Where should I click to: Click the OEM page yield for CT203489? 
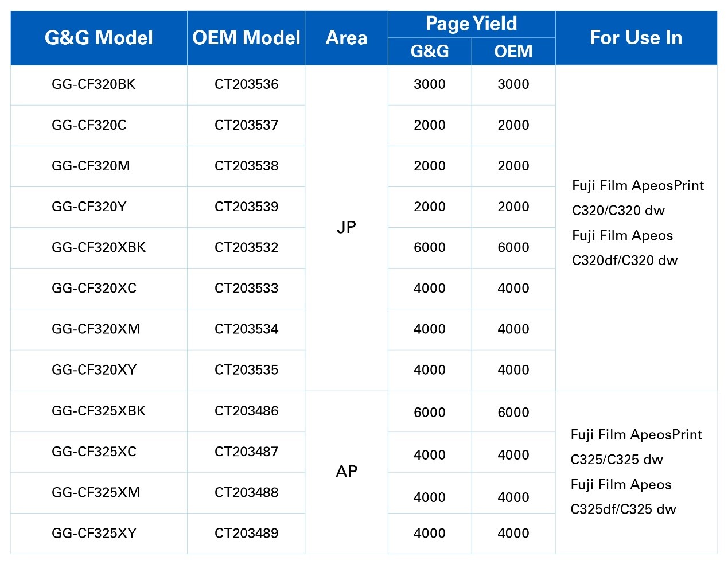point(513,533)
